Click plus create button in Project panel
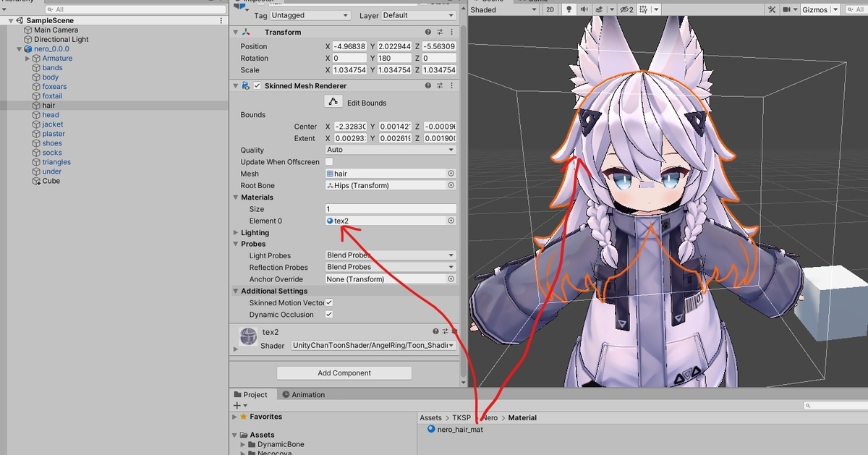This screenshot has height=455, width=868. click(237, 406)
